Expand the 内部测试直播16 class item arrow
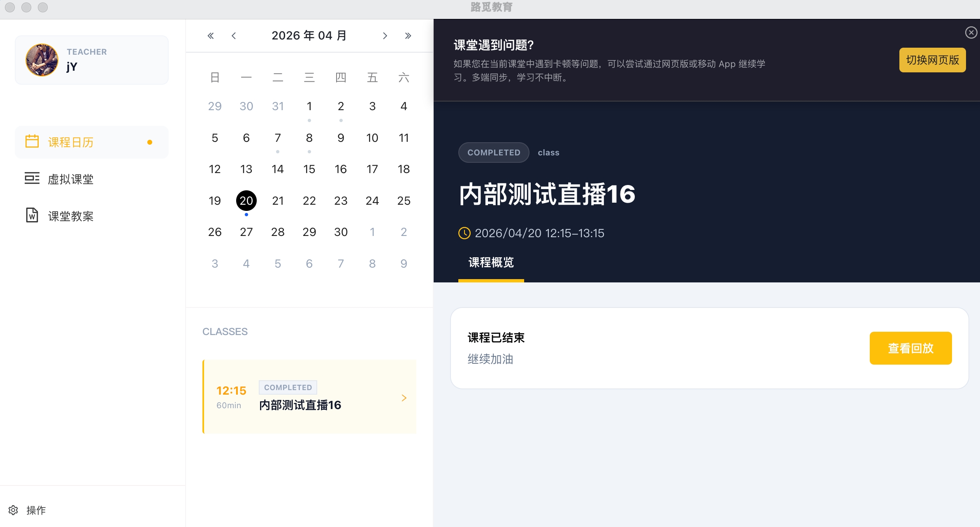Screen dimensions: 980x527 404,398
